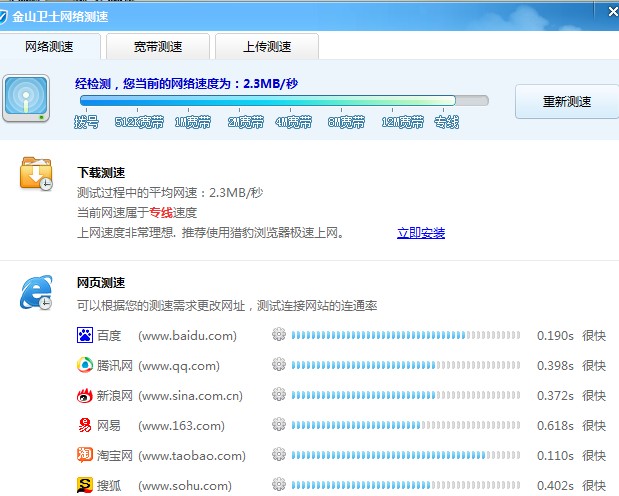Image resolution: width=619 pixels, height=496 pixels.
Task: Click the 512K宽带 scale label
Action: coord(139,122)
